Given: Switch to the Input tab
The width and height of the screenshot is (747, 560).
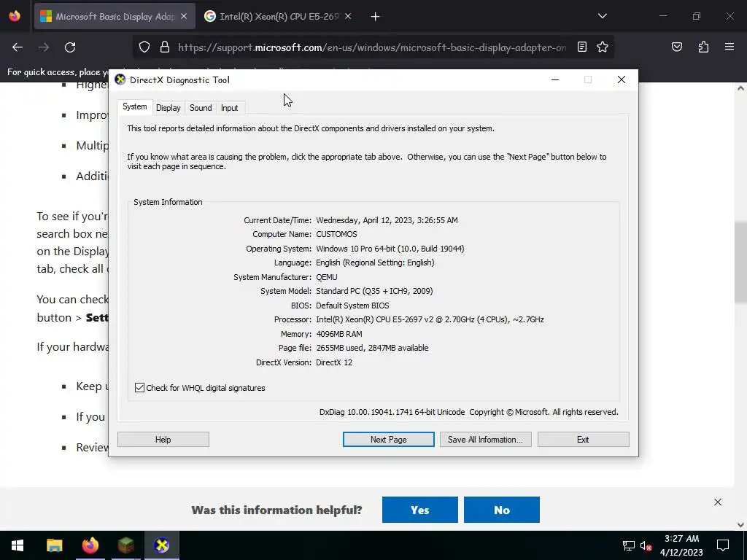Looking at the screenshot, I should (x=229, y=108).
